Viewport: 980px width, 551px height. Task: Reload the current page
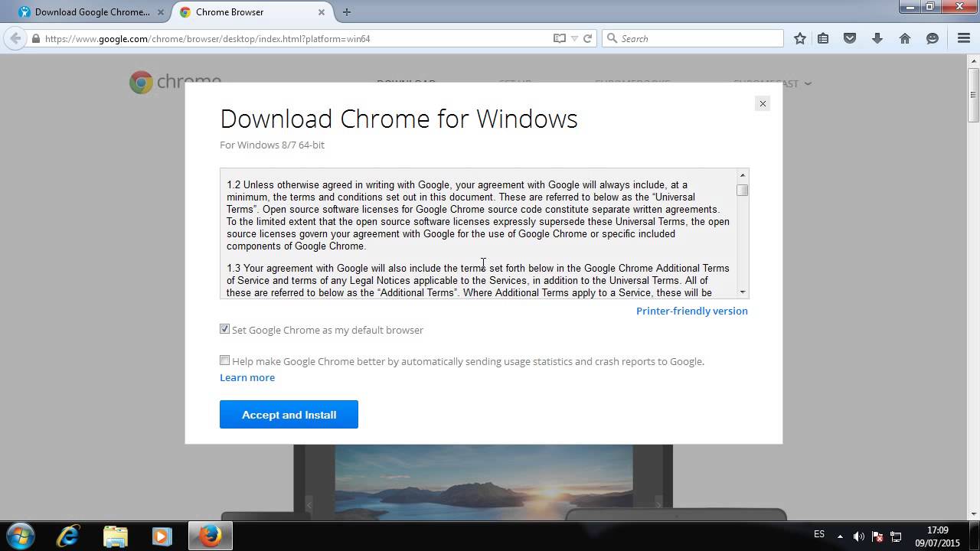(x=587, y=38)
